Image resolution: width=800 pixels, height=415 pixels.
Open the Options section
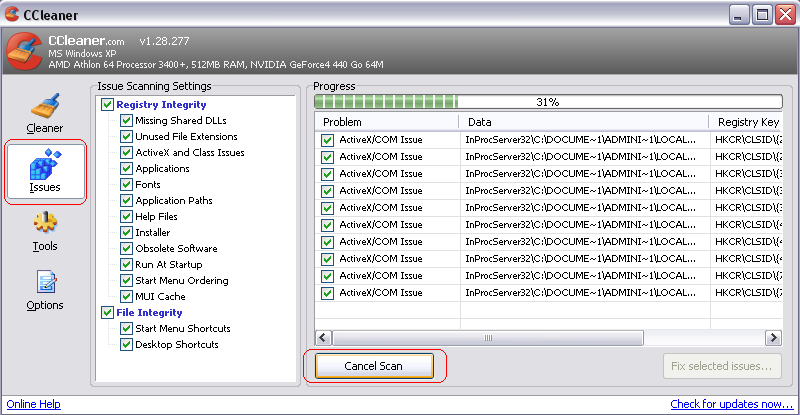(45, 290)
